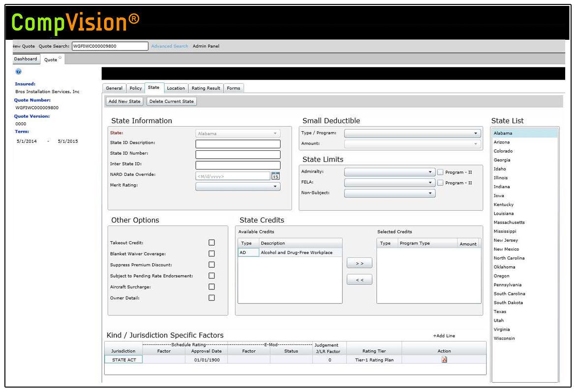Click the Quote Search input field
This screenshot has height=392, width=577.
point(110,46)
